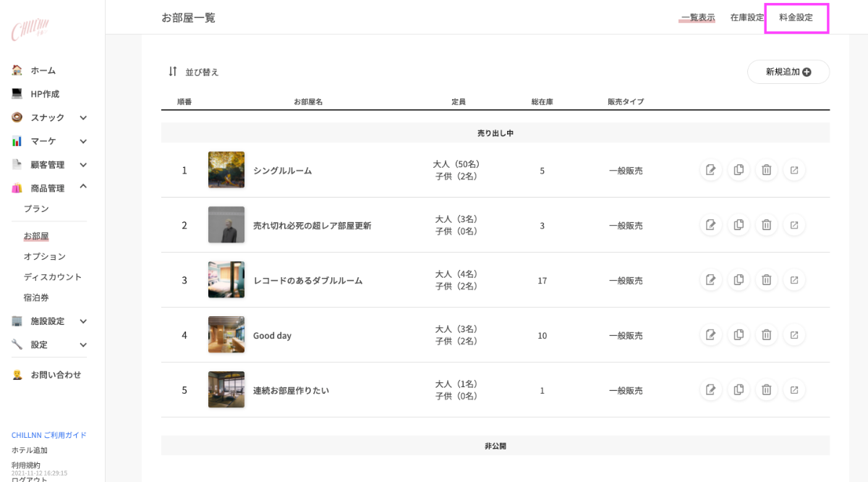The width and height of the screenshot is (868, 482).
Task: Copy the シングルルーム room entry
Action: click(739, 170)
